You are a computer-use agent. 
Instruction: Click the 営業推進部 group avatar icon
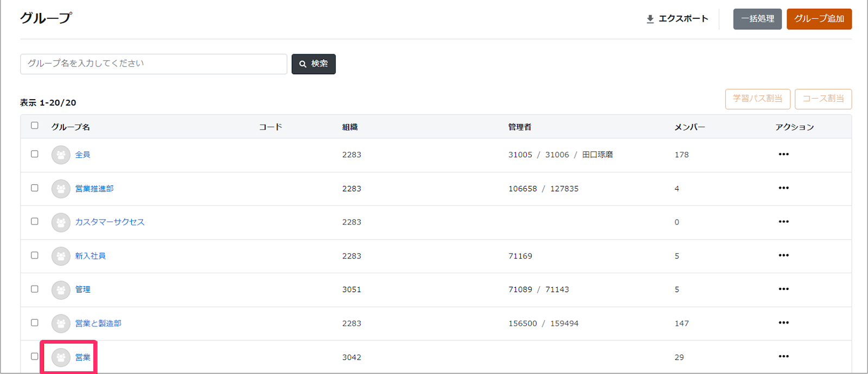click(61, 189)
